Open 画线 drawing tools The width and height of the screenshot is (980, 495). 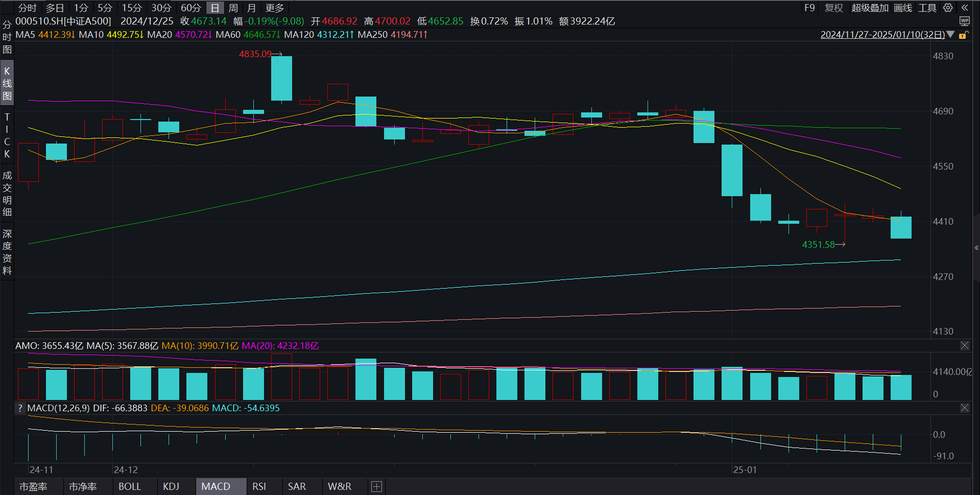(x=903, y=8)
